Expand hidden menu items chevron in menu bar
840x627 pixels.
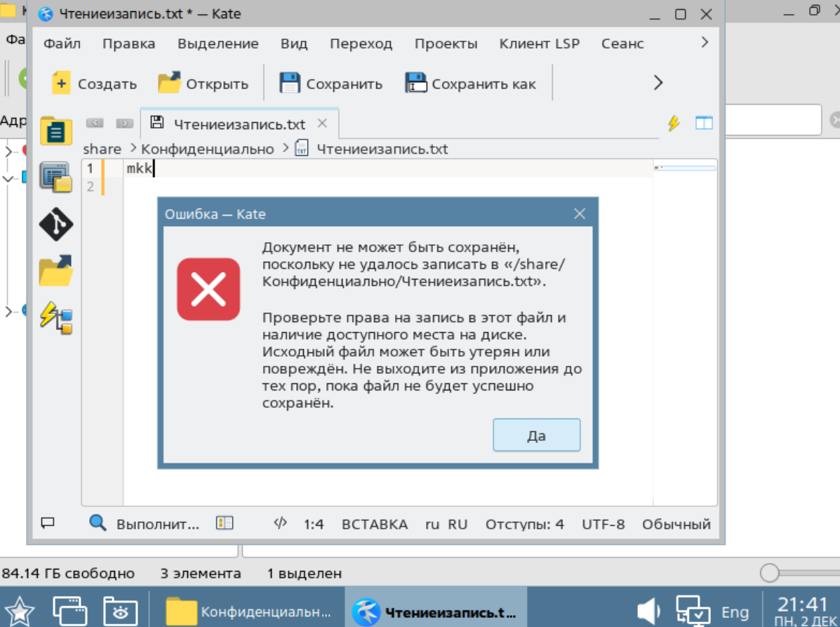coord(705,42)
